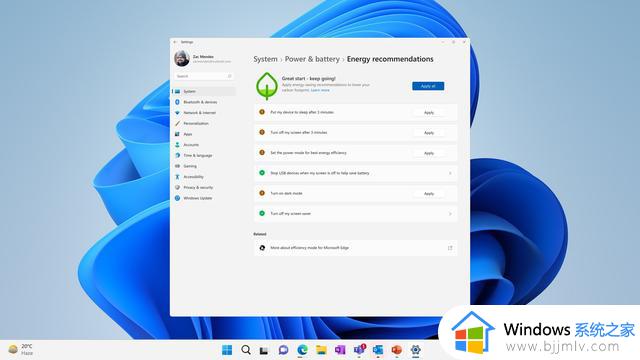
Task: Click Power & battery in the breadcrumb
Action: point(312,59)
